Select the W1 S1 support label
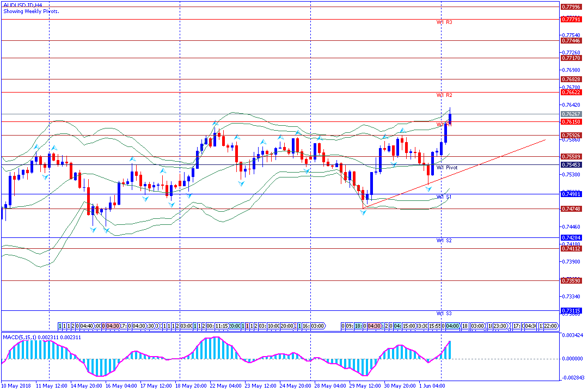This screenshot has height=392, width=588. [x=444, y=197]
